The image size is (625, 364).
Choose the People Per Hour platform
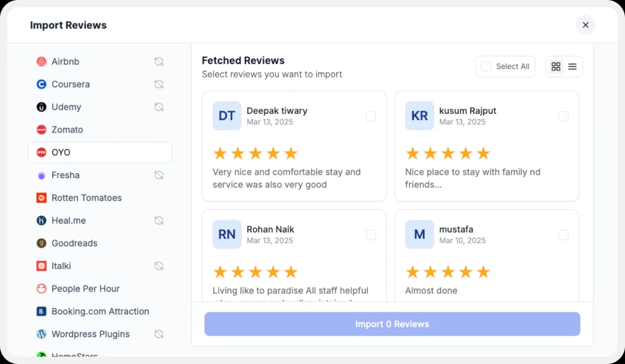pos(86,288)
